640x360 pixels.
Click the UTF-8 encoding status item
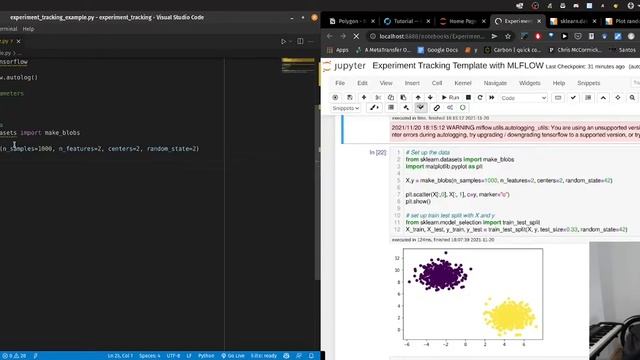click(x=173, y=356)
